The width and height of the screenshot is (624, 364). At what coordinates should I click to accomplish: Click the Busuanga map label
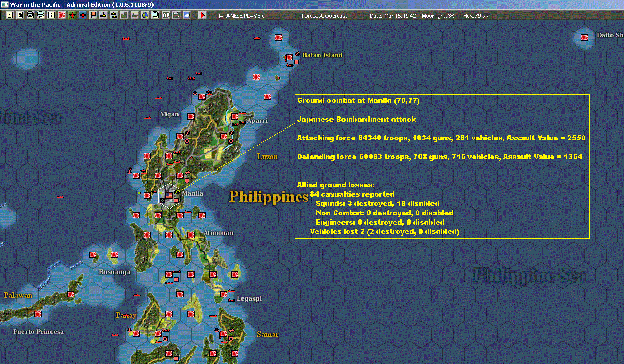coord(114,272)
